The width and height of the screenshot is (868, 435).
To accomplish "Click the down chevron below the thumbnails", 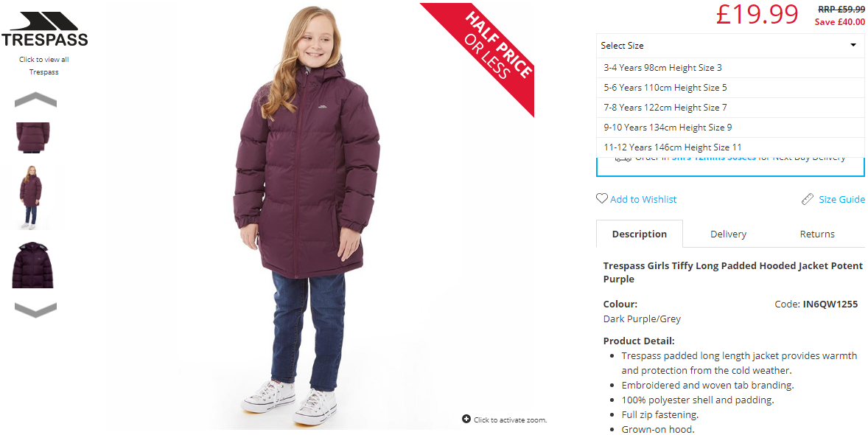I will click(35, 310).
